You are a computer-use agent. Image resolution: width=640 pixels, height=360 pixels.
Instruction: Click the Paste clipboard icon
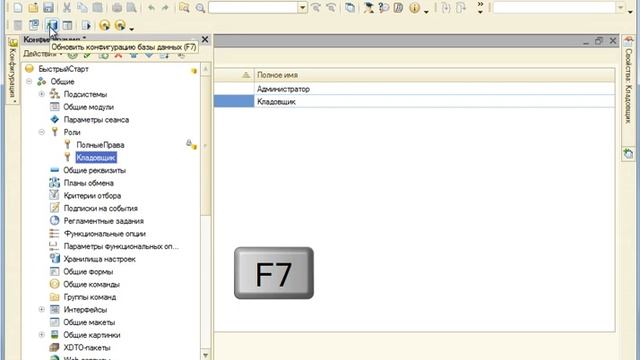[x=98, y=7]
